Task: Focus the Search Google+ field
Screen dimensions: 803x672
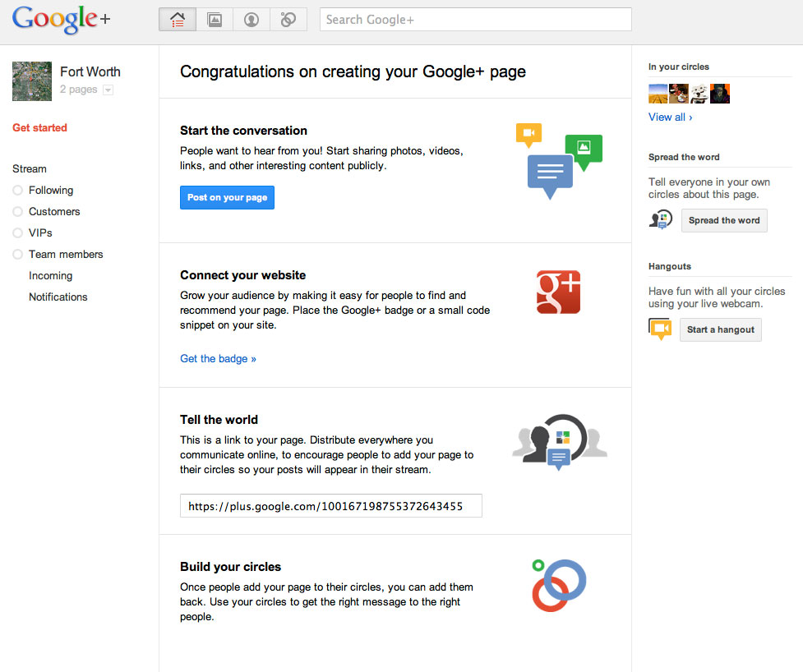Action: coord(476,20)
